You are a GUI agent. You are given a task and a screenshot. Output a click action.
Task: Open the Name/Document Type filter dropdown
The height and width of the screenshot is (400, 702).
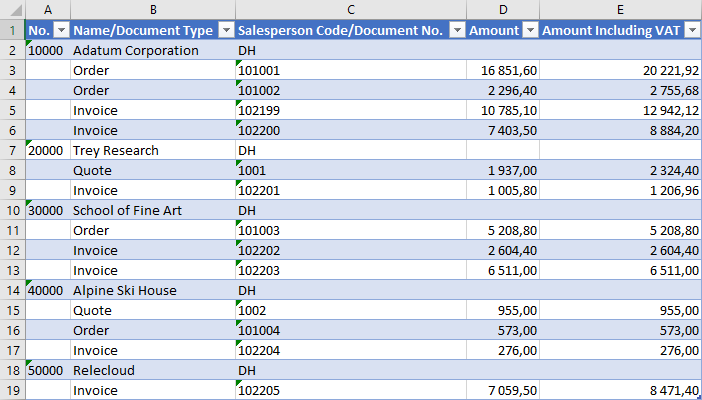(227, 30)
